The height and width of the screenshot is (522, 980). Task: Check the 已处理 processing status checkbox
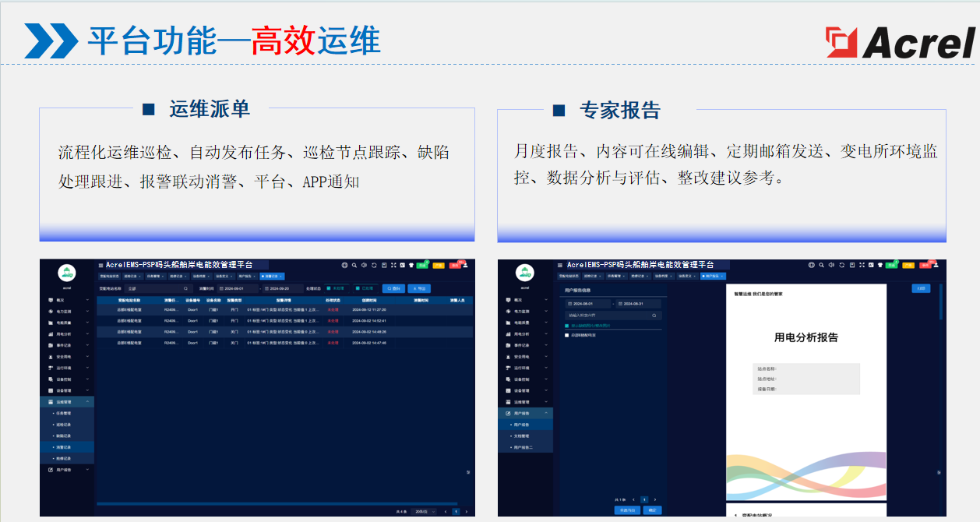pyautogui.click(x=356, y=287)
